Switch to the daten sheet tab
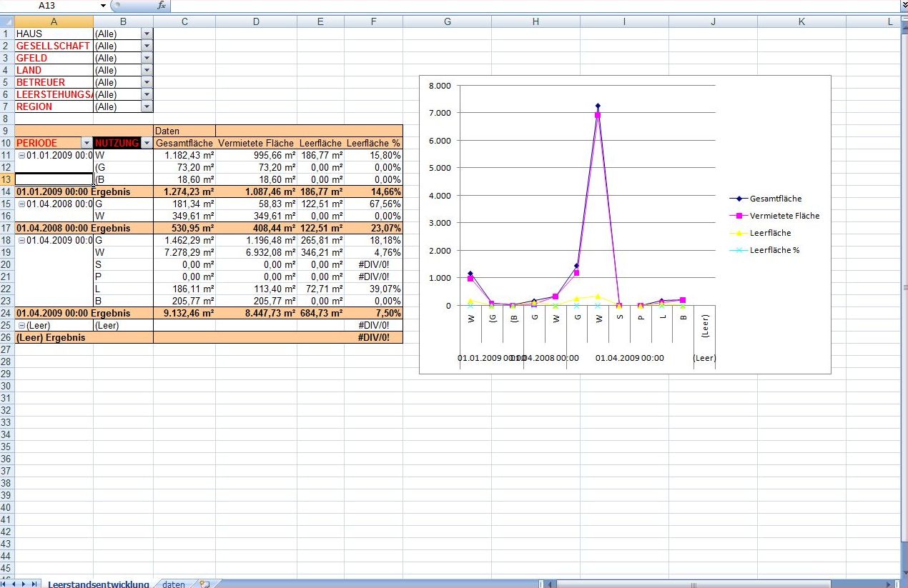Viewport: 908px width, 588px height. tap(174, 584)
